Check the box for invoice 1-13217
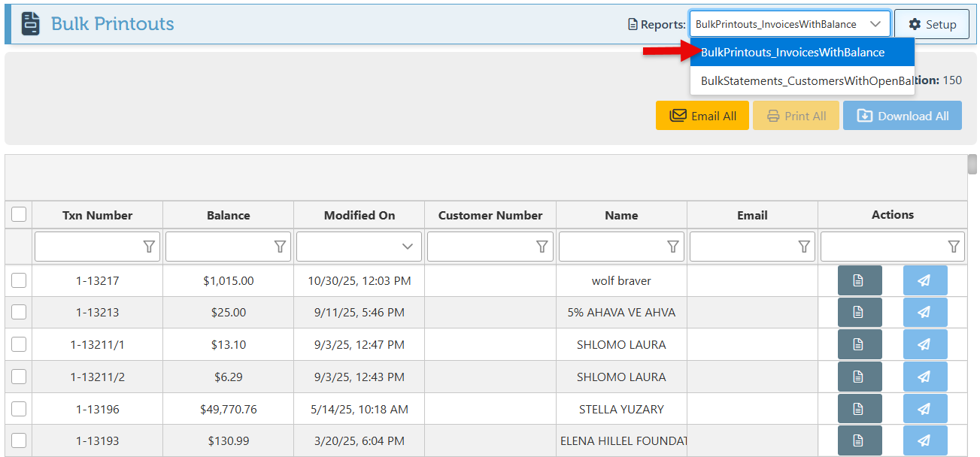This screenshot has width=980, height=457. click(19, 281)
